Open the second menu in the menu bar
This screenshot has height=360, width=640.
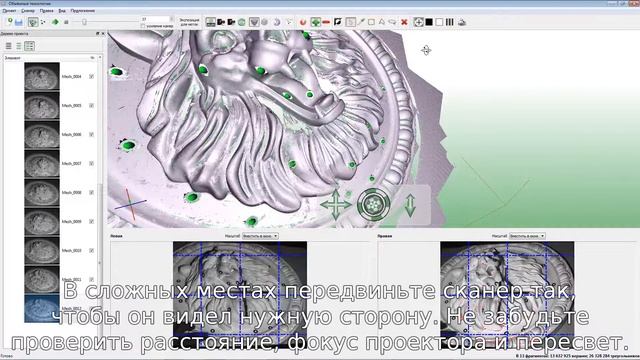pos(28,11)
